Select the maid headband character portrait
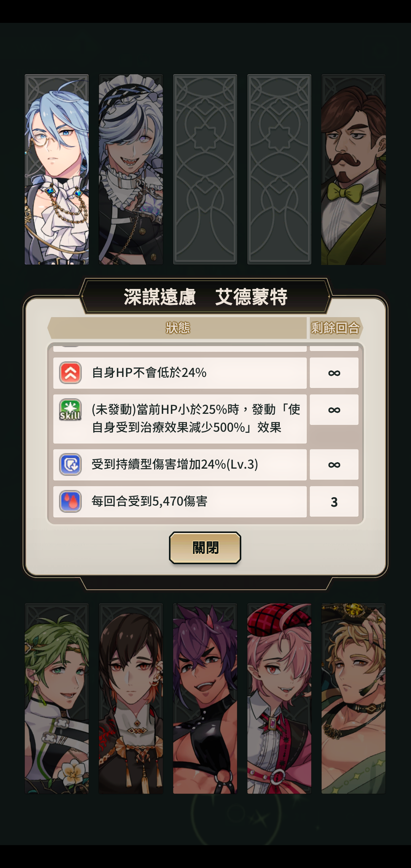 [131, 169]
